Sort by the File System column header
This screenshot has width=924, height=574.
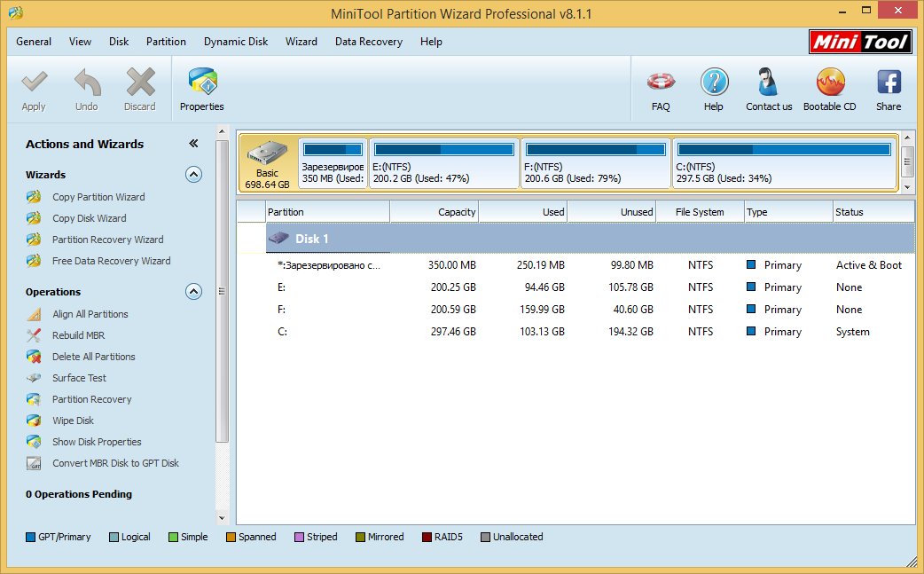pyautogui.click(x=700, y=212)
